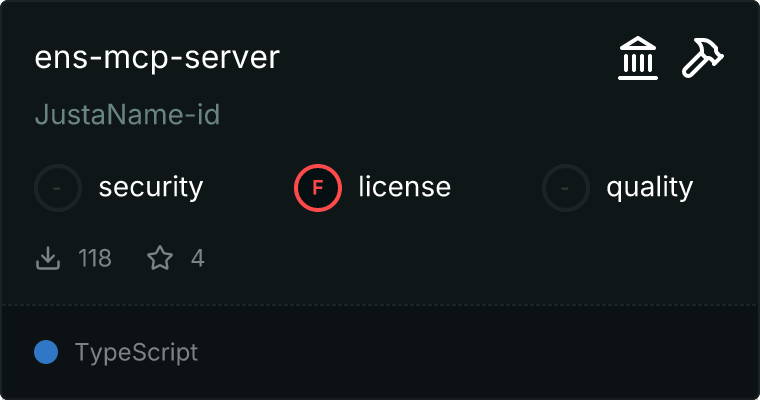Click the red F license grade badge
Screen dimensions: 760x400
click(318, 187)
